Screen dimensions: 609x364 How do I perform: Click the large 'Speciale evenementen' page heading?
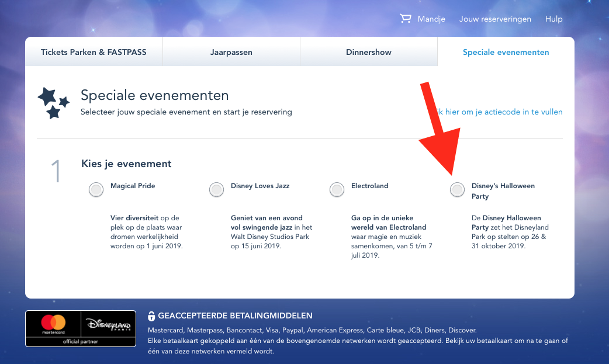tap(154, 95)
